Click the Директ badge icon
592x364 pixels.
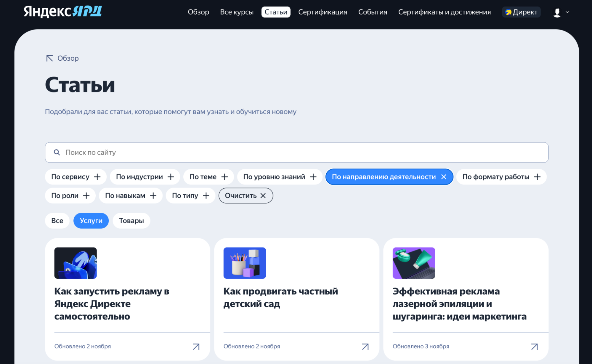[x=508, y=12]
